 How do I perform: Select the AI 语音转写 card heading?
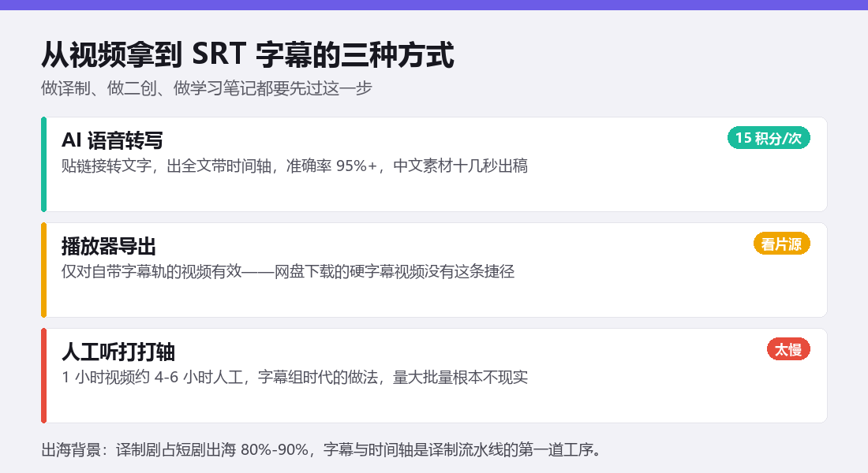coord(112,140)
